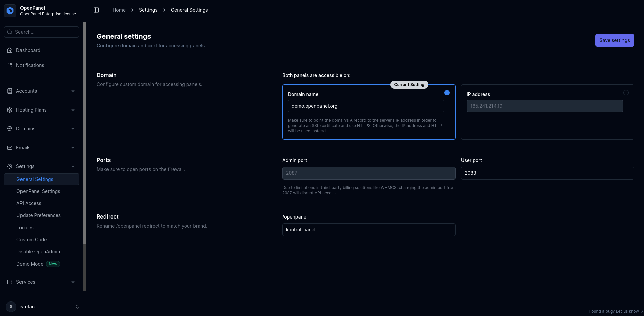644x316 pixels.
Task: Select the Dashboard icon in the sidebar
Action: pos(10,50)
